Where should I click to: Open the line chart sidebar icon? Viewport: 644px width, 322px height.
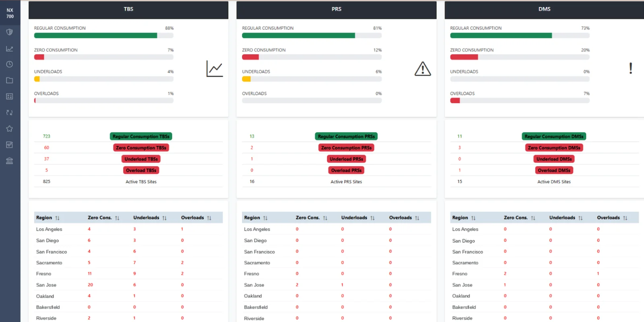pos(10,49)
